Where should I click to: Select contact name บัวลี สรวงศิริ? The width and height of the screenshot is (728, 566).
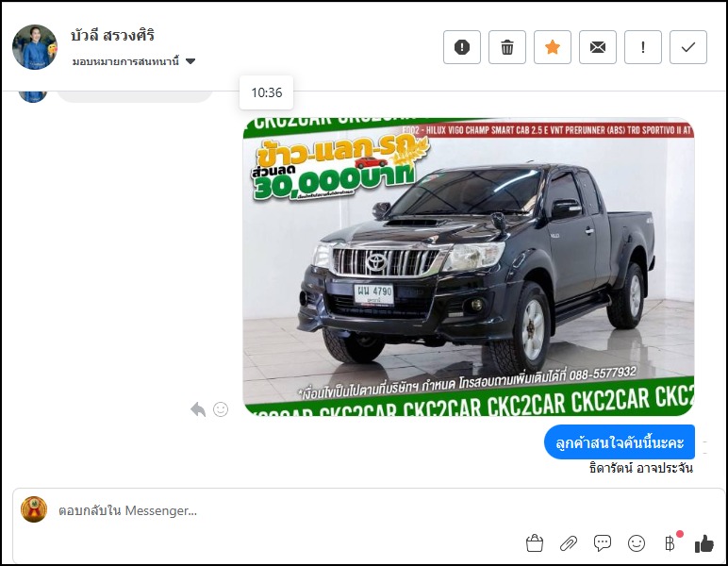112,35
